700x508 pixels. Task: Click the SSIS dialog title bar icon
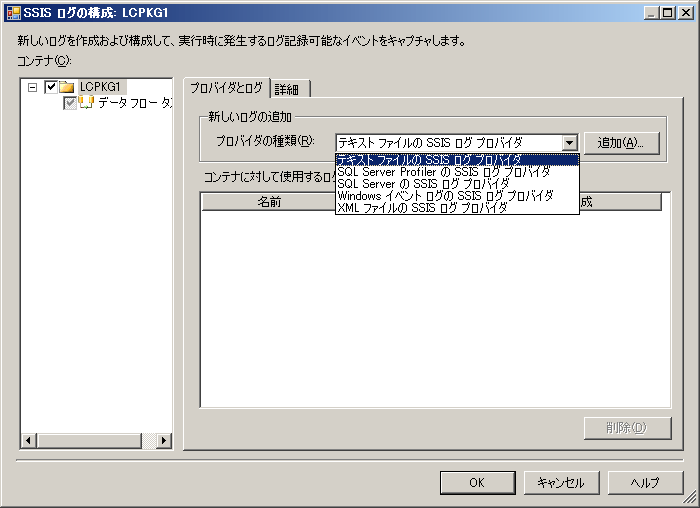click(x=13, y=12)
